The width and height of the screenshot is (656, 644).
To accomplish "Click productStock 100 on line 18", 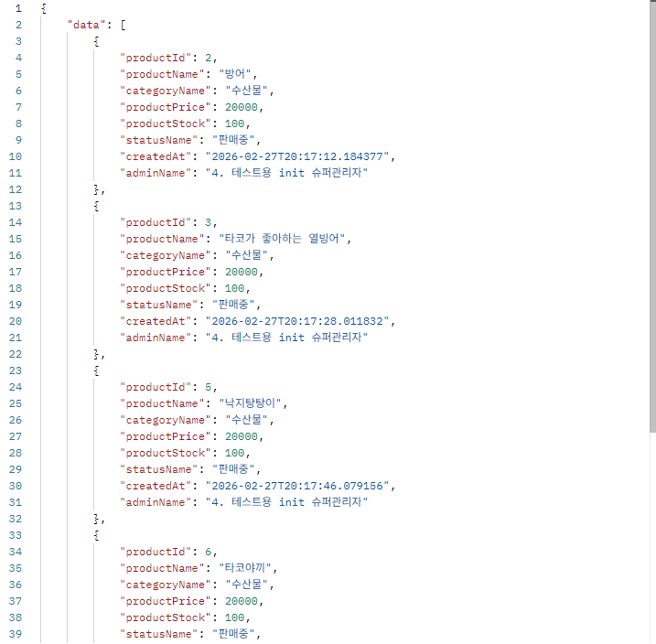I will coord(235,288).
